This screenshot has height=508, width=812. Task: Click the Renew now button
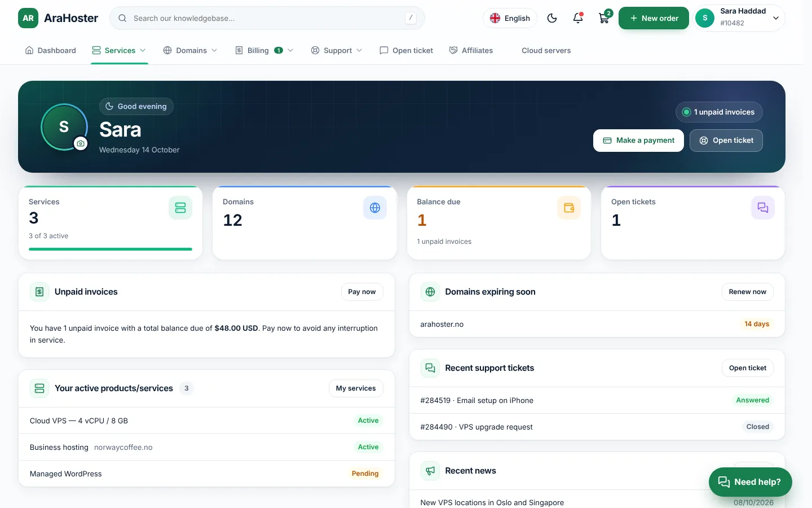click(x=748, y=292)
